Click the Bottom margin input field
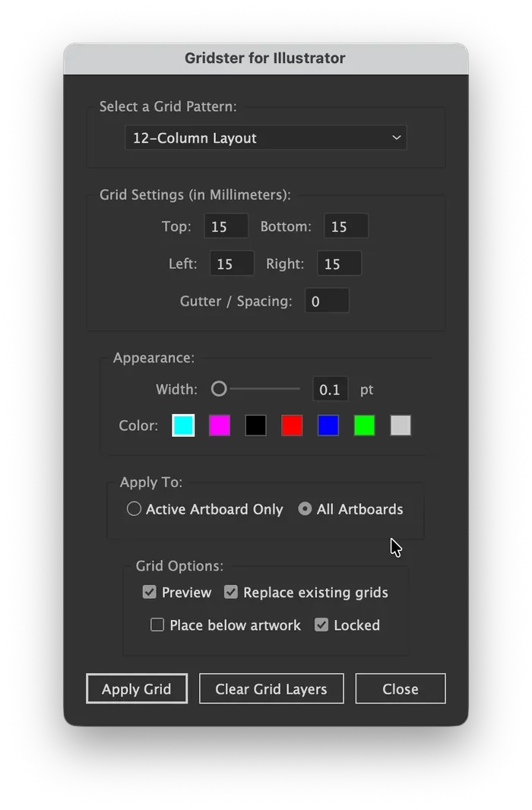This screenshot has width=532, height=810. pos(346,226)
